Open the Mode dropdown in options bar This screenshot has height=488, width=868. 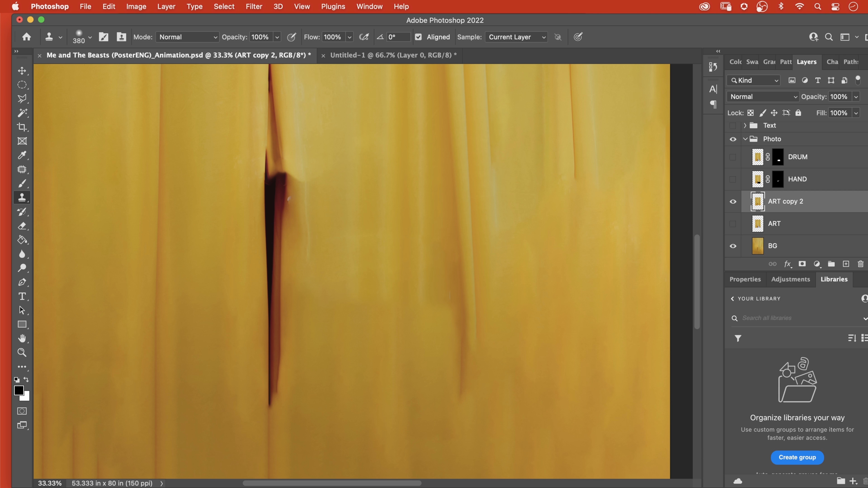(x=187, y=37)
